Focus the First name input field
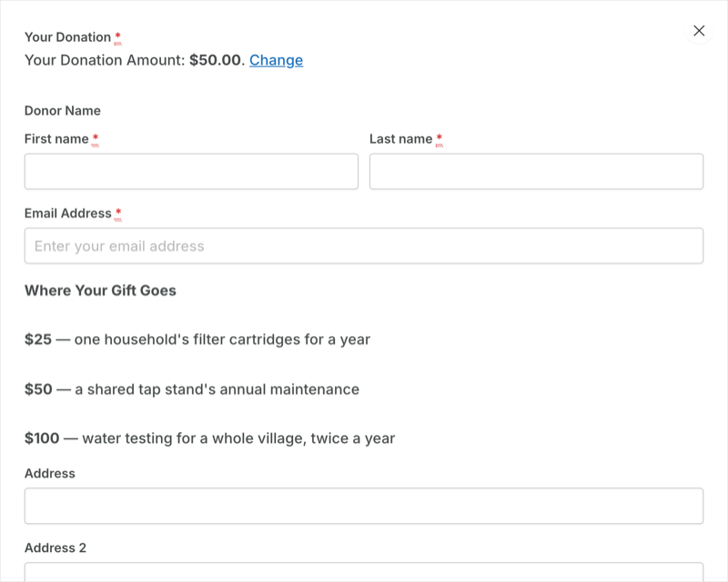Viewport: 728px width, 582px height. coord(191,171)
